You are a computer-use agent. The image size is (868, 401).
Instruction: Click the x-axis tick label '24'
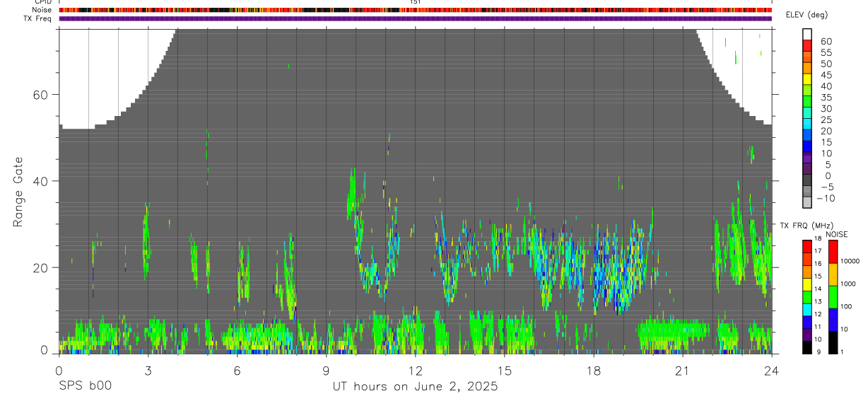point(772,371)
